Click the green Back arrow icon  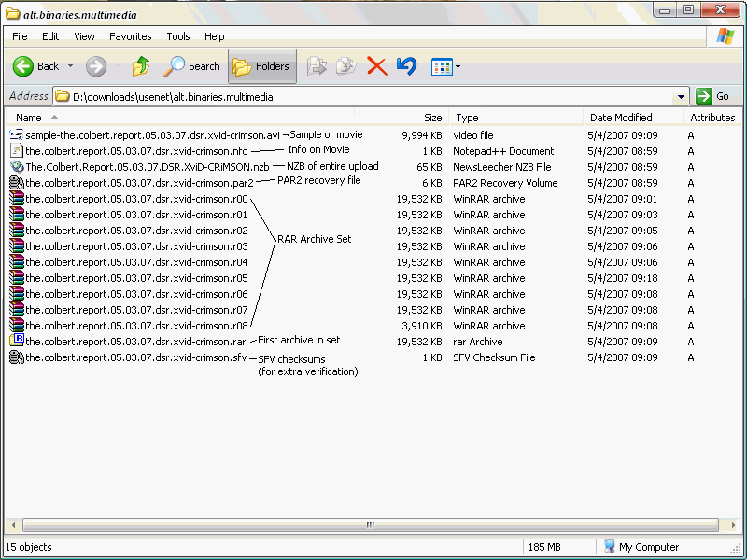pyautogui.click(x=22, y=66)
